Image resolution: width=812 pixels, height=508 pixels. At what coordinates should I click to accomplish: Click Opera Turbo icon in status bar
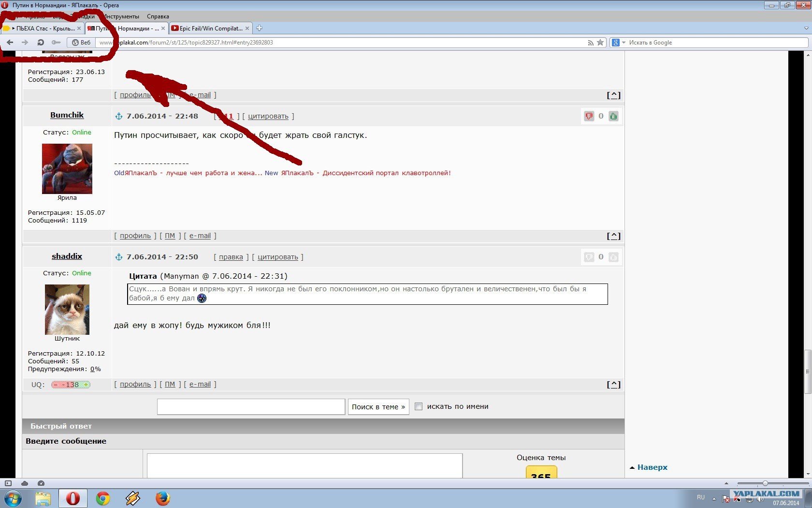click(x=41, y=483)
